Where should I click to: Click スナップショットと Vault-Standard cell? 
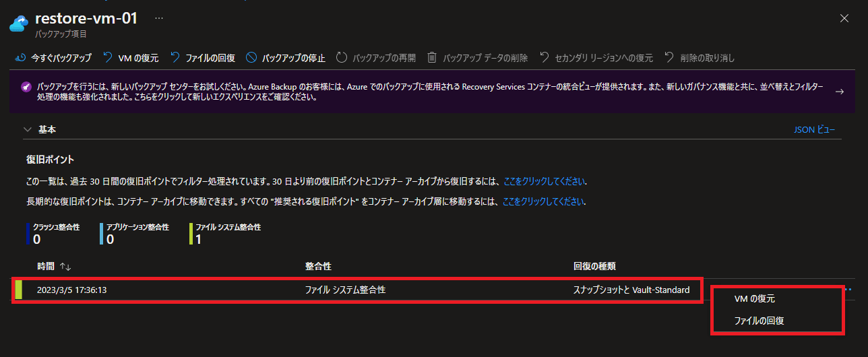pos(631,290)
